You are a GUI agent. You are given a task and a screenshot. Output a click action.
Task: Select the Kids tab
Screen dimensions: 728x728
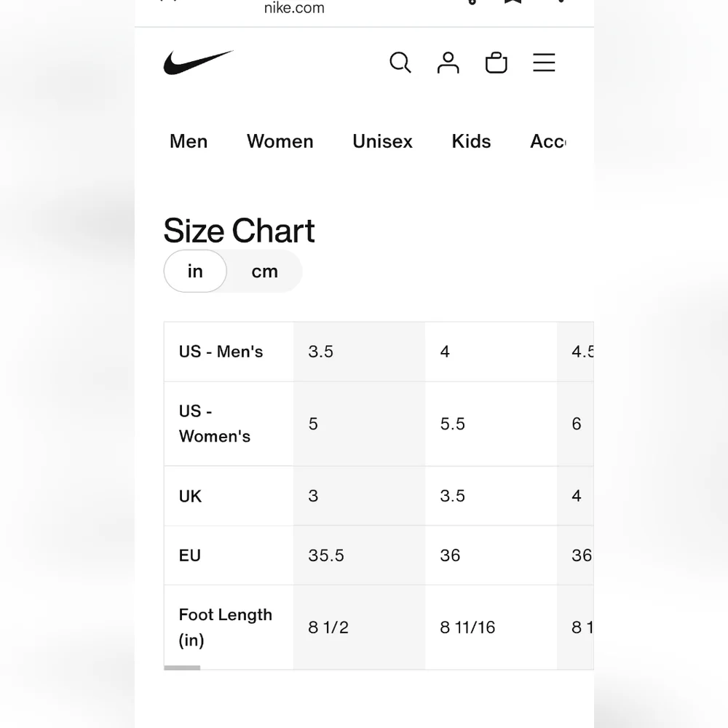pos(471,141)
